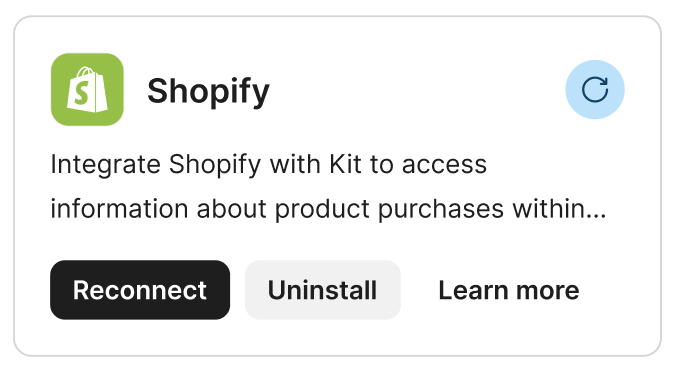Open the Learn more link
680x372 pixels.
pyautogui.click(x=509, y=290)
